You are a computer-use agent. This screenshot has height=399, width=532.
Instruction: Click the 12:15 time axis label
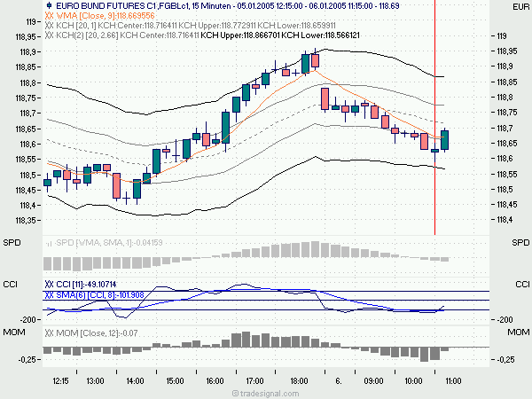pos(60,381)
